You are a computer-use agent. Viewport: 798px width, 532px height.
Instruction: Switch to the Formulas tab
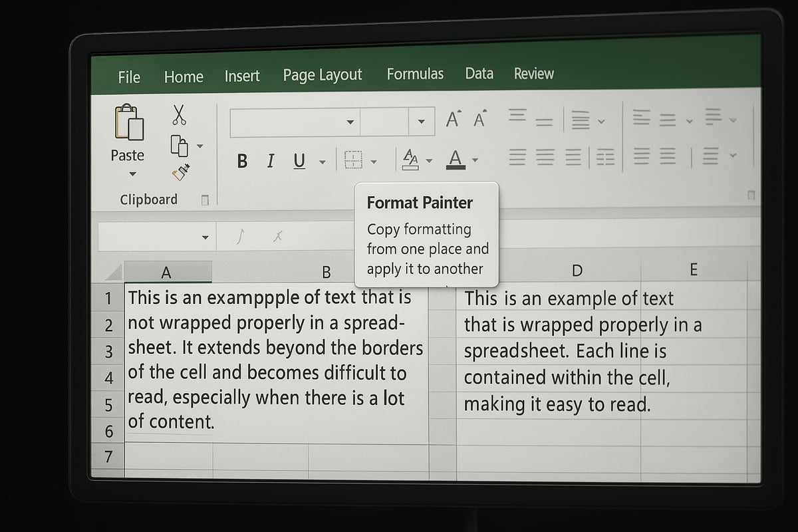(415, 74)
